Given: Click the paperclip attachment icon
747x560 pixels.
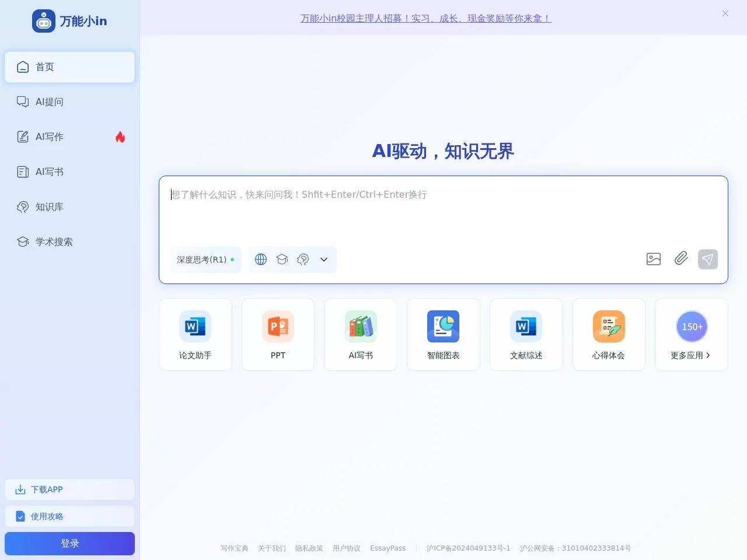Looking at the screenshot, I should (680, 259).
